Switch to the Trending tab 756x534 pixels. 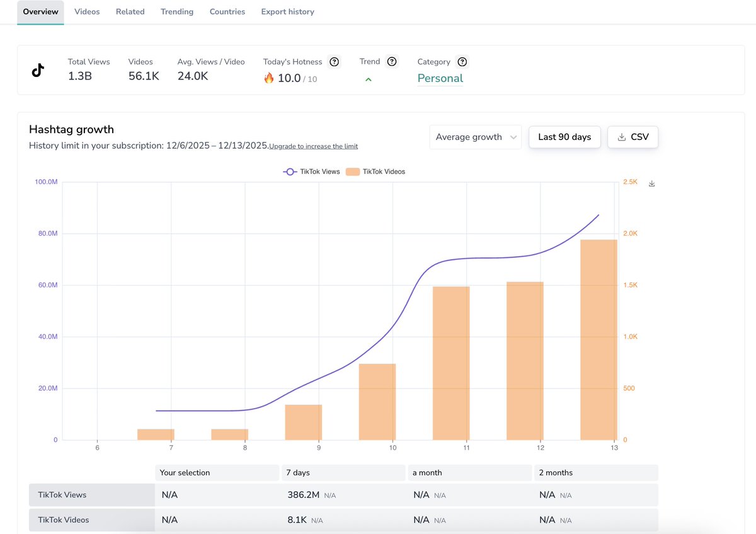(x=176, y=11)
